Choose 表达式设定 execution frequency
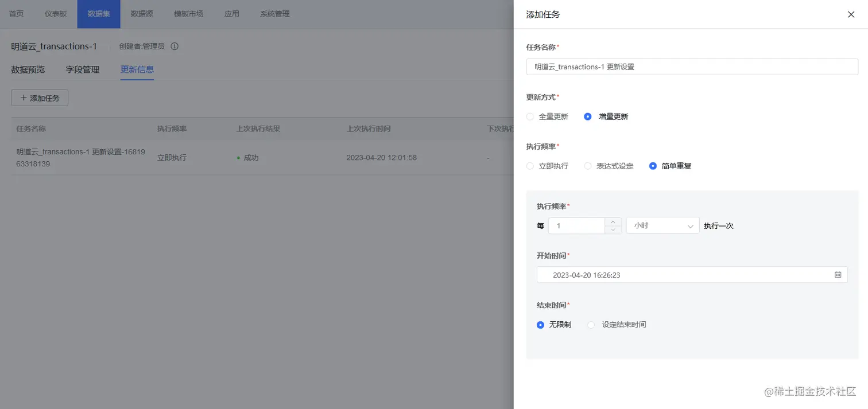The image size is (868, 409). click(x=609, y=166)
